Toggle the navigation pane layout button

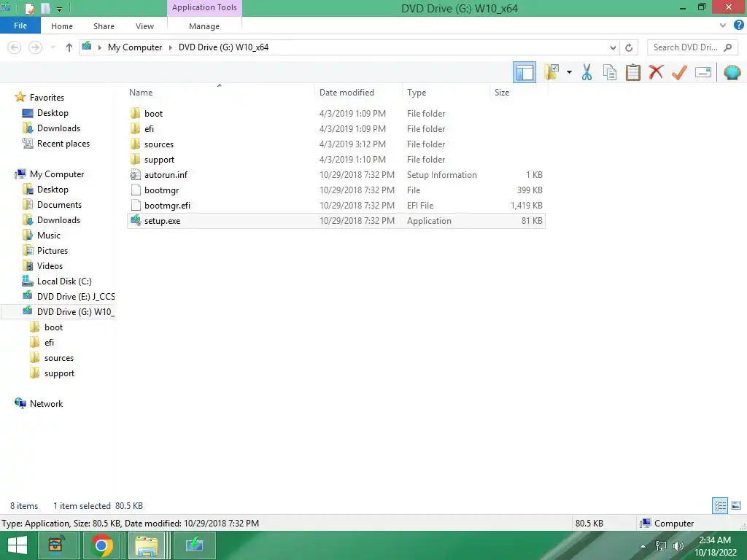tap(524, 72)
